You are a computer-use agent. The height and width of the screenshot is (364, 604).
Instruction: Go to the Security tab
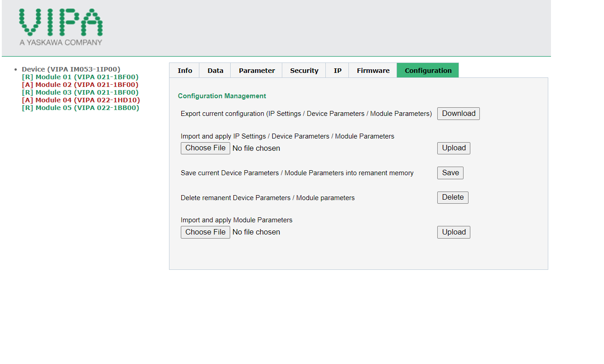pyautogui.click(x=304, y=70)
